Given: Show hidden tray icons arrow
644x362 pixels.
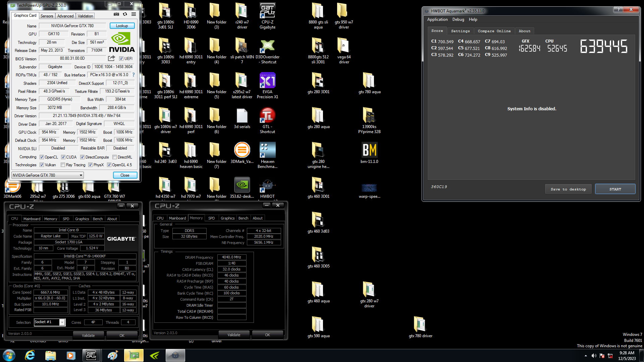Looking at the screenshot, I should [586, 356].
